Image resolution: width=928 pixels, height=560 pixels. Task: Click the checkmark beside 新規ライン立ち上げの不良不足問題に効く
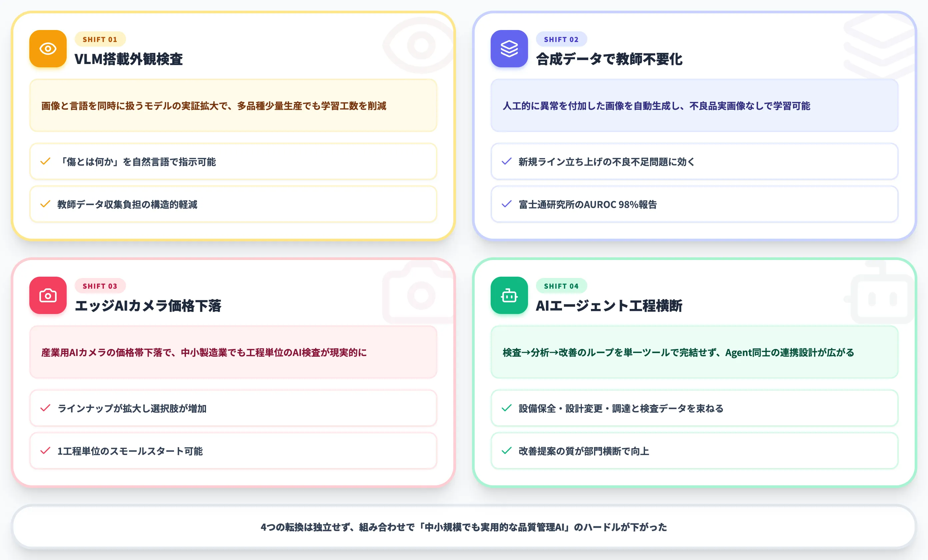click(507, 162)
